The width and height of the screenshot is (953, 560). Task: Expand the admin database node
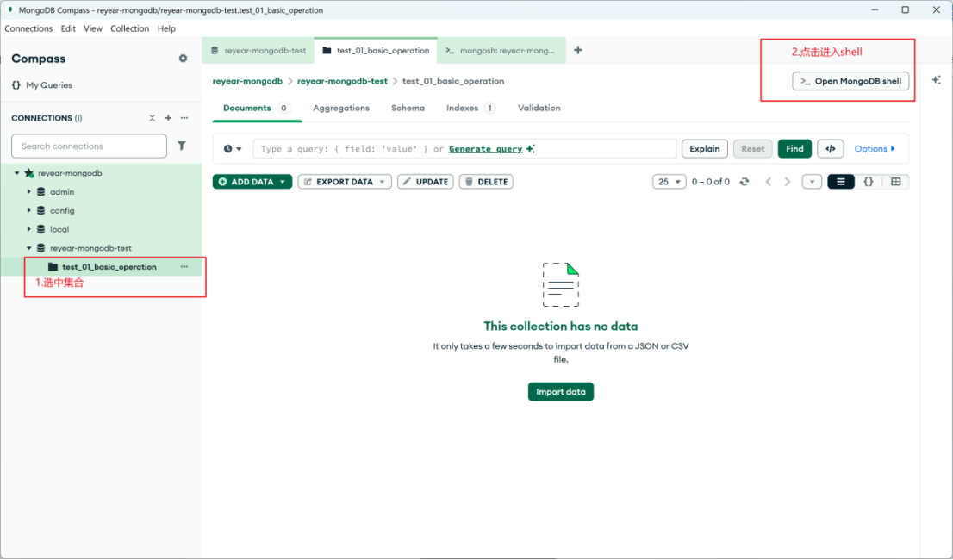point(28,192)
